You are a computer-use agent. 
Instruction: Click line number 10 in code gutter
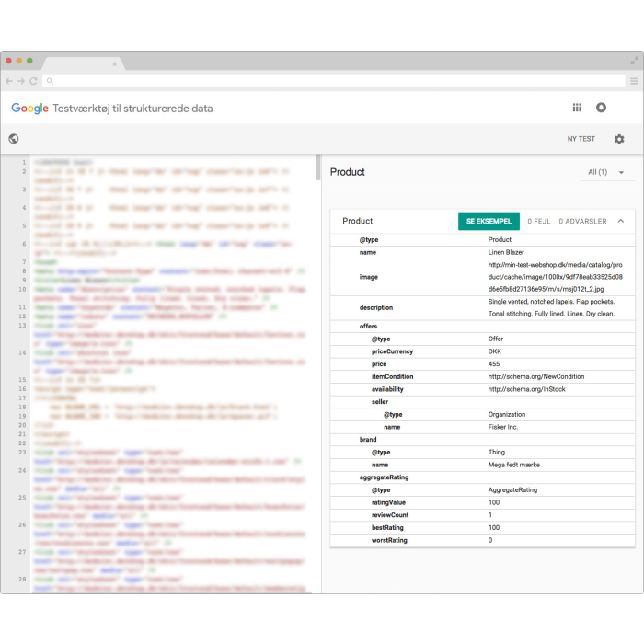[x=23, y=289]
